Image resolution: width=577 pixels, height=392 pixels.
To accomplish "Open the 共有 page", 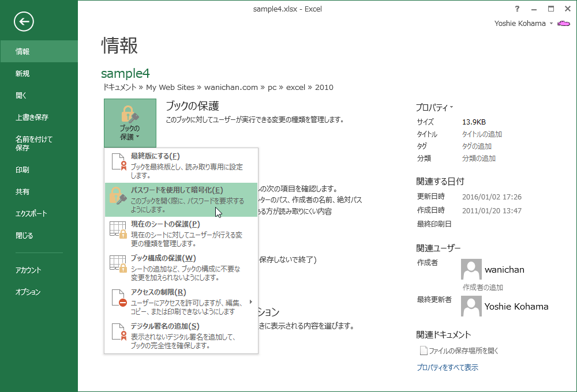I will coord(39,191).
